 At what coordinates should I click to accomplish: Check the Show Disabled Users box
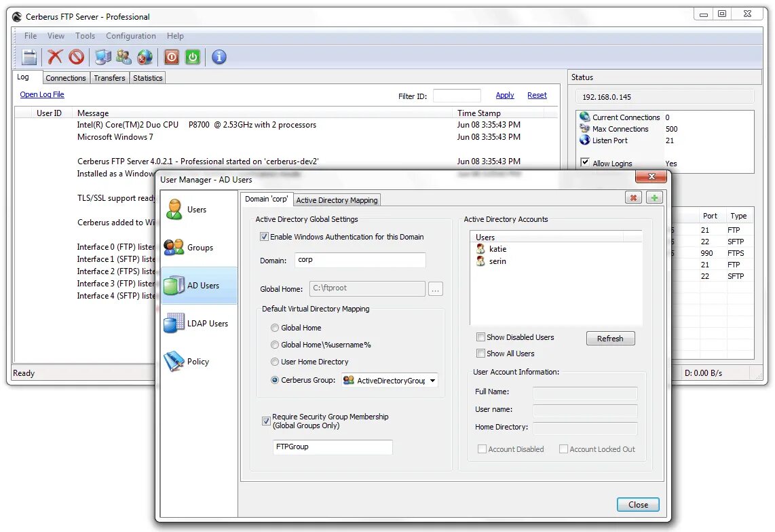point(480,337)
